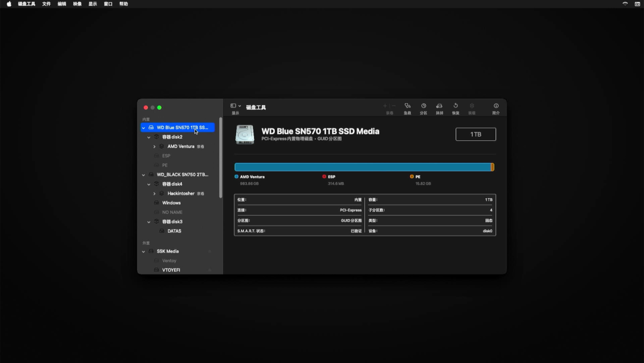Click the "983.86 GB" size text

(x=249, y=184)
